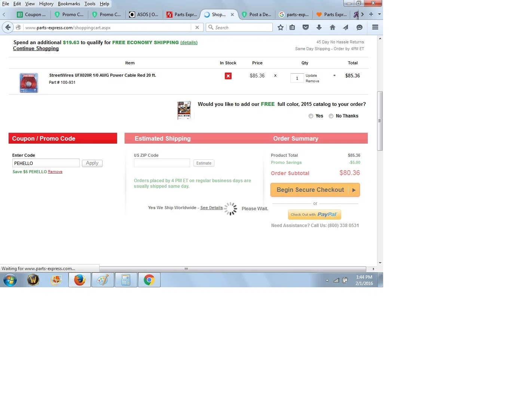Screen dimensions: 532x398
Task: Click product title StreetWires UFX020R
Action: tap(103, 75)
